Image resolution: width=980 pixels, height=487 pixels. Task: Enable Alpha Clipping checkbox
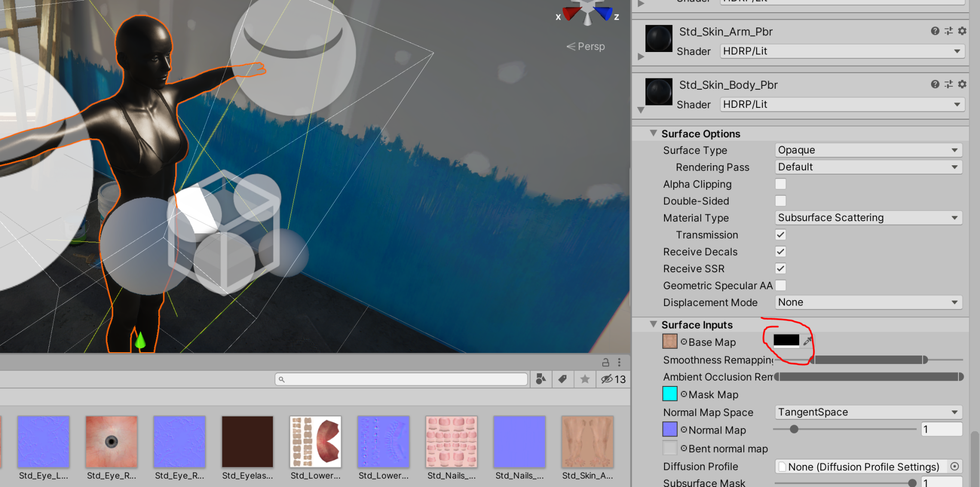click(781, 184)
